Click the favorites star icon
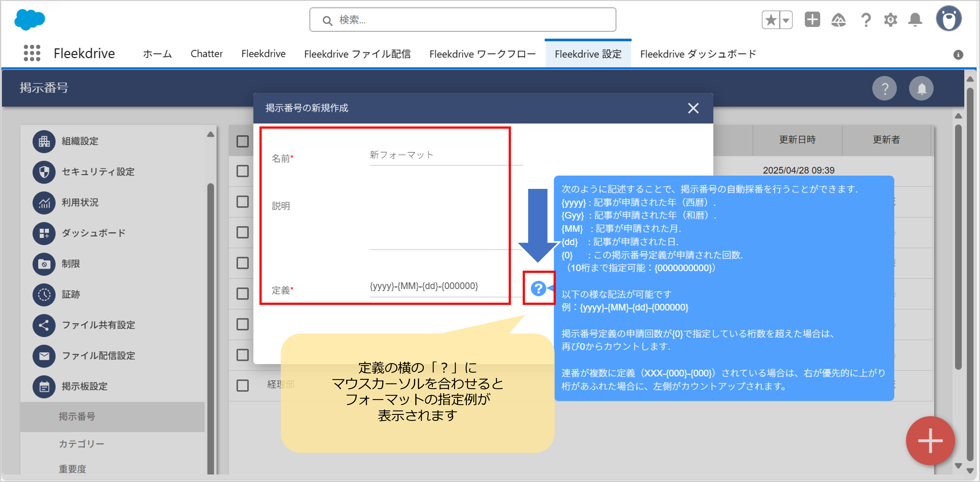 [771, 20]
